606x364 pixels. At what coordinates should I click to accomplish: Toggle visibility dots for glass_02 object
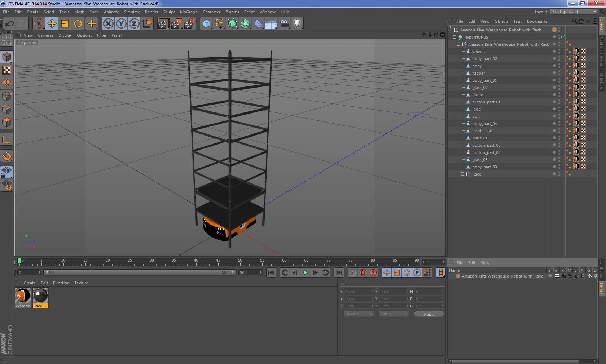[x=559, y=87]
